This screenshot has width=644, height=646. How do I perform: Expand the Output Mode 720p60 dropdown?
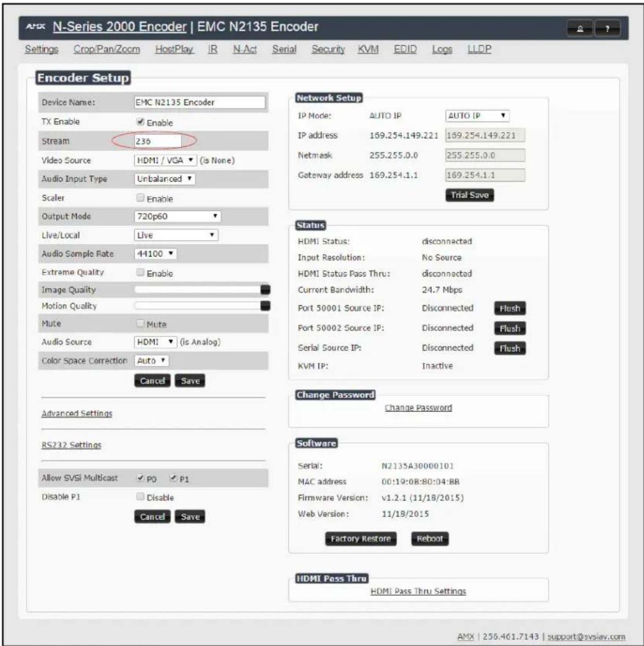pos(177,216)
